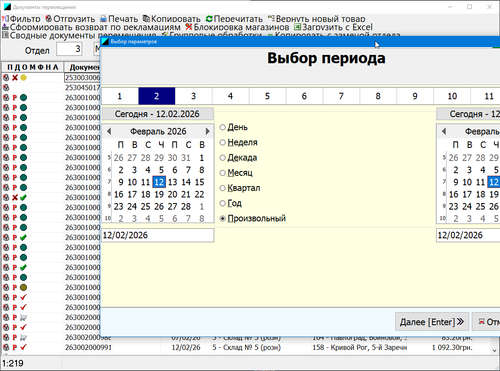Select the Декада period option

(x=238, y=158)
